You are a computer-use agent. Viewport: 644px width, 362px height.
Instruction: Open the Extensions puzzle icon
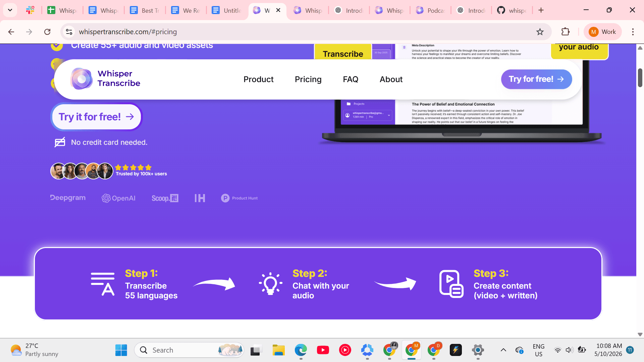[566, 32]
